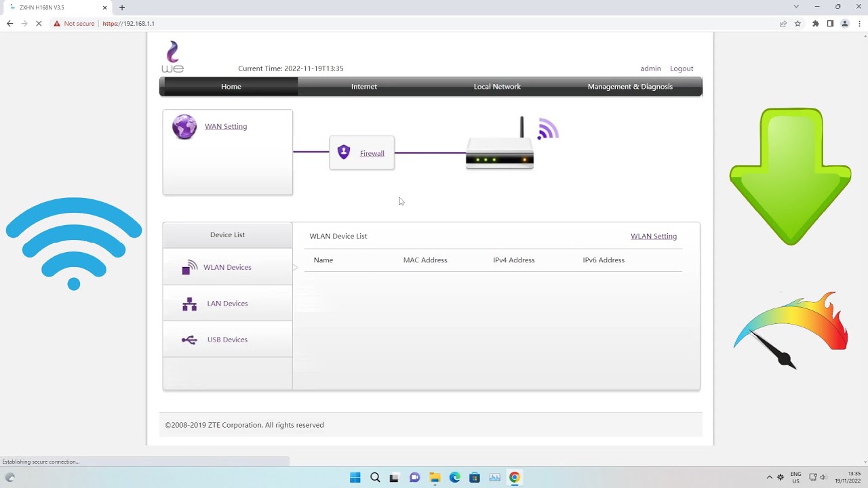Select USB Devices in the Device List

(227, 340)
